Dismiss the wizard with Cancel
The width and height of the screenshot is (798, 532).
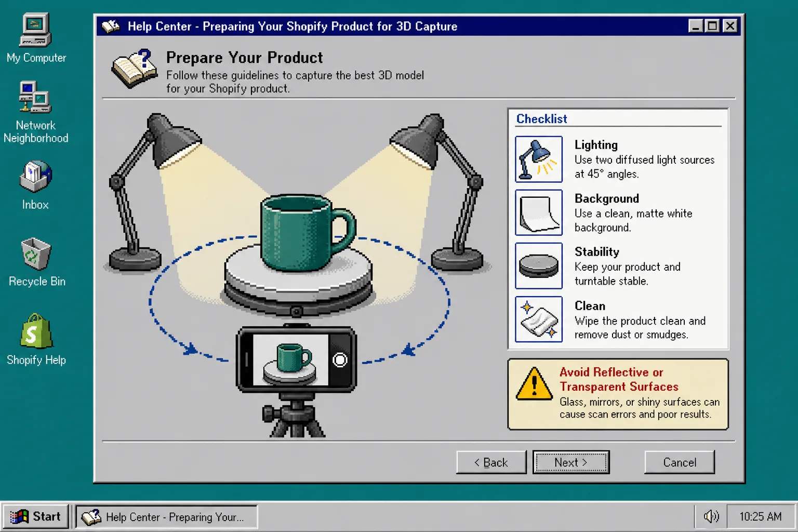point(680,462)
